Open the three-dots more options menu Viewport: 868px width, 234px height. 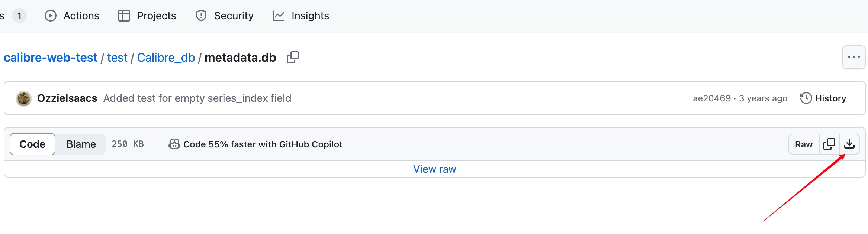(x=853, y=57)
